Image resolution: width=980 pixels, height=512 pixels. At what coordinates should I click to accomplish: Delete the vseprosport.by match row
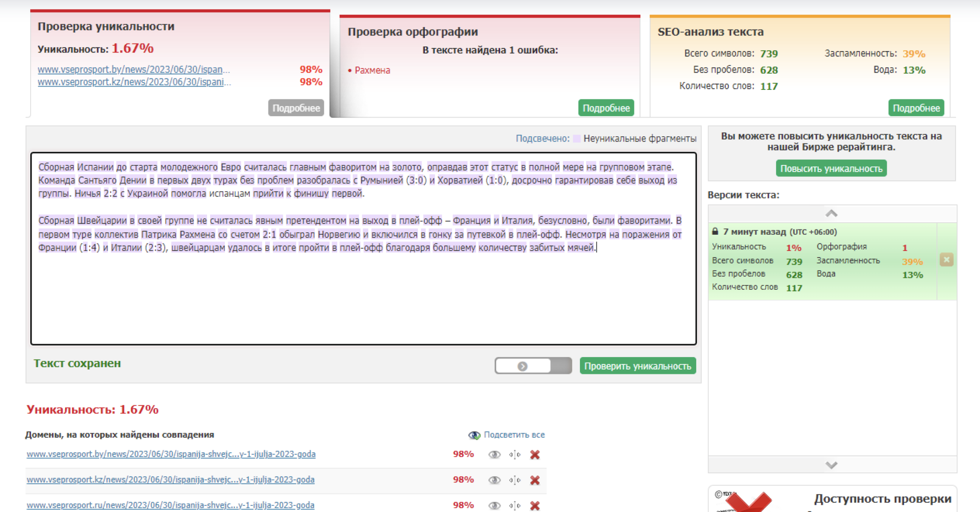coord(535,455)
